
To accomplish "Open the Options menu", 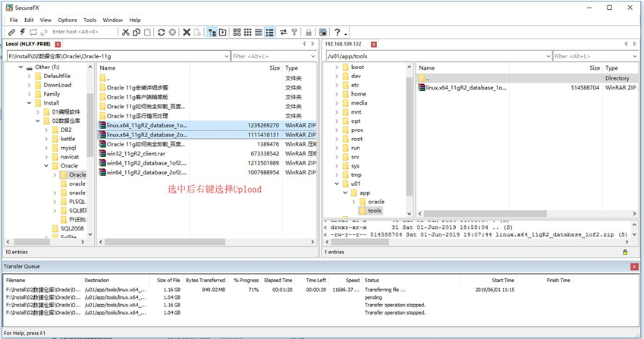I will tap(68, 20).
